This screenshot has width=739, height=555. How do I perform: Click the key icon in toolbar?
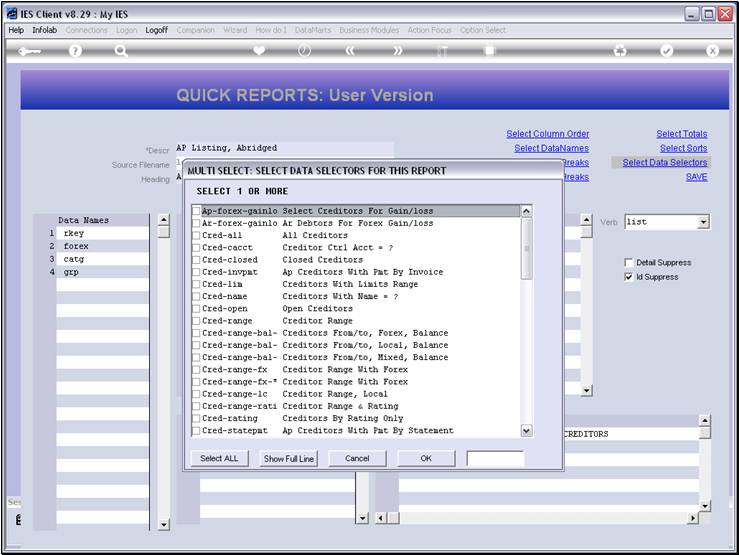[x=29, y=50]
